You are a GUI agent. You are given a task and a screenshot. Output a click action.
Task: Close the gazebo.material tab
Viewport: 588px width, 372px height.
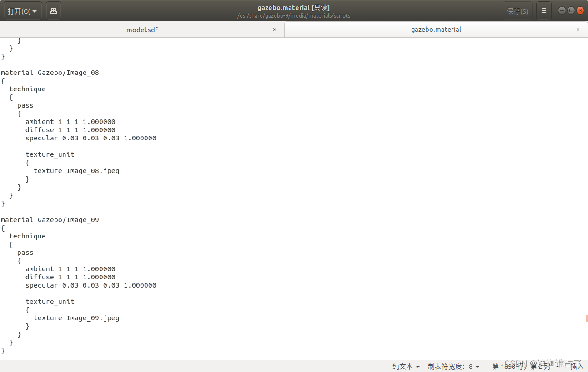(578, 30)
